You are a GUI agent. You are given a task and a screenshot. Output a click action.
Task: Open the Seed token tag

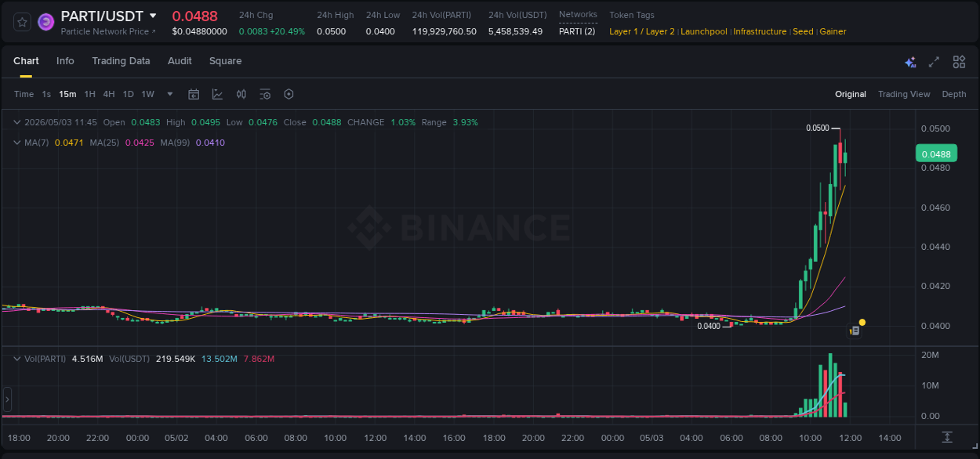coord(803,31)
